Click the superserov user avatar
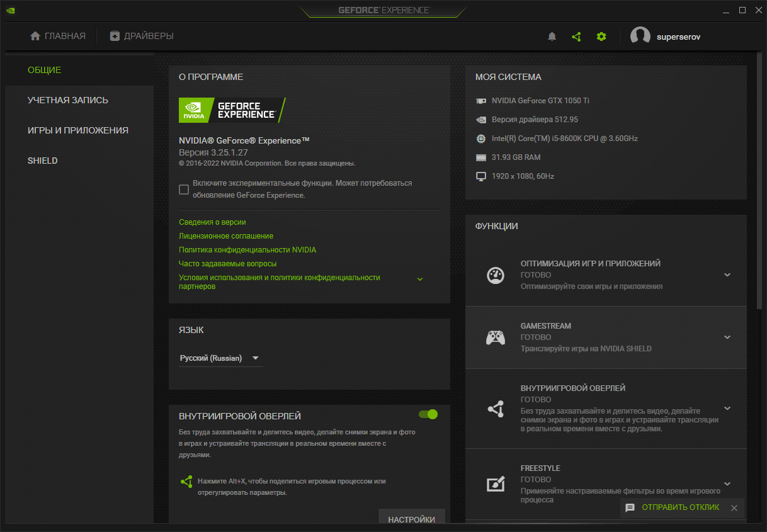Screen dimensions: 767x532 click(640, 37)
